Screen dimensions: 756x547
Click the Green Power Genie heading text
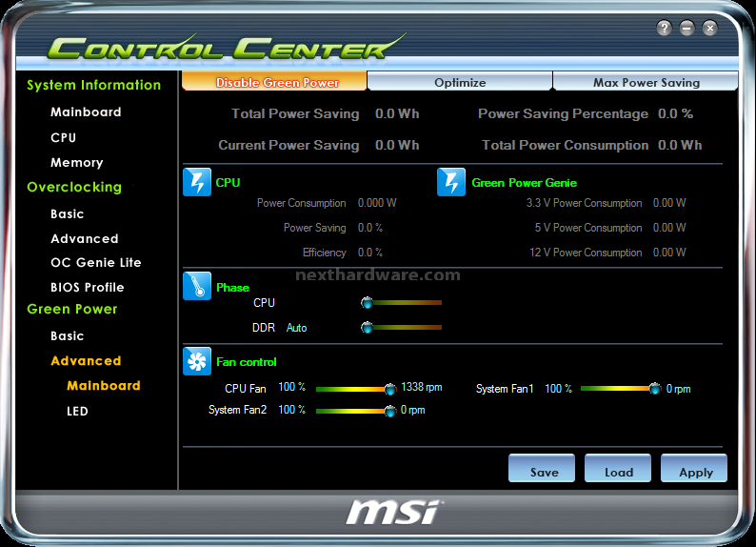(524, 183)
